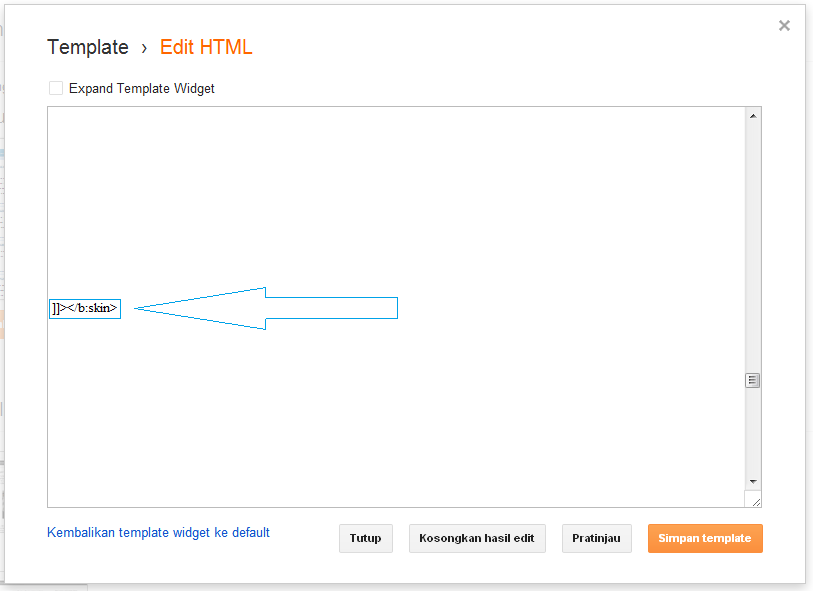The image size is (813, 591).
Task: Click the textarea resize handle corner
Action: (754, 500)
